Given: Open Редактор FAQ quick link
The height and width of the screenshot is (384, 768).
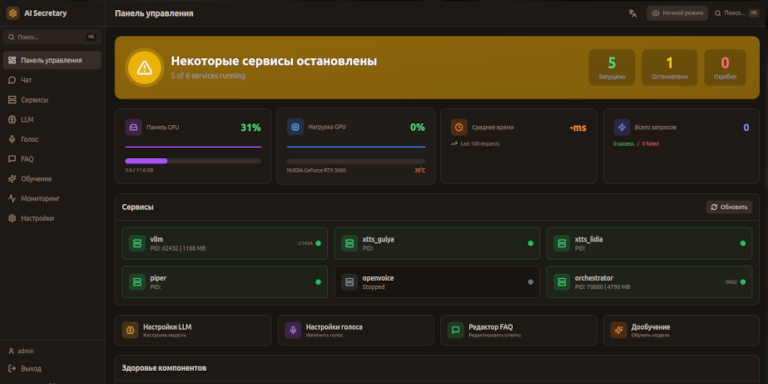Looking at the screenshot, I should pyautogui.click(x=519, y=331).
